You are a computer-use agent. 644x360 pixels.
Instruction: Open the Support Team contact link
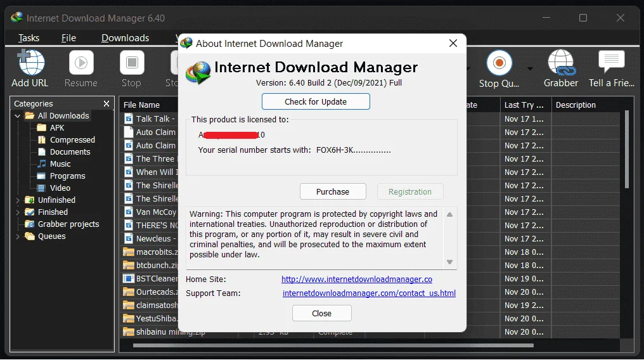click(x=369, y=293)
